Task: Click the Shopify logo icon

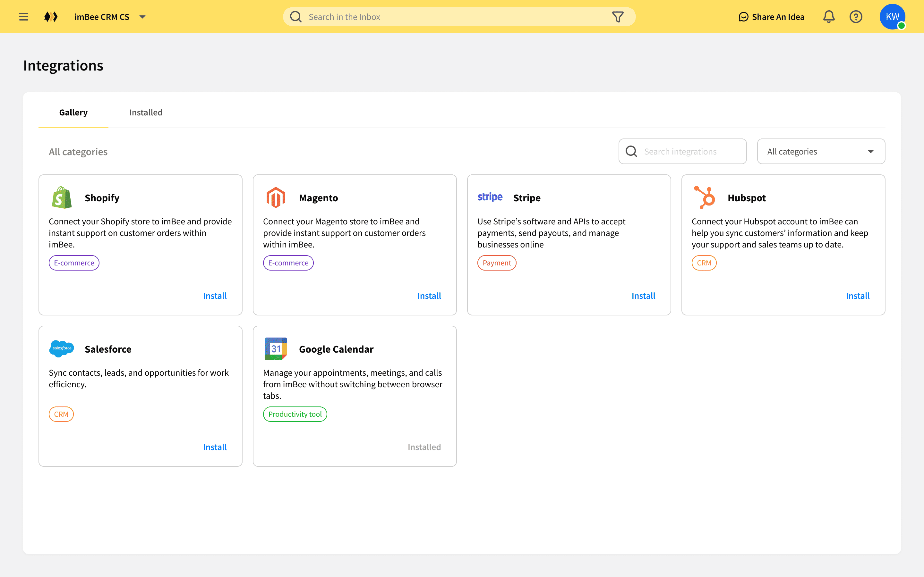Action: [62, 198]
